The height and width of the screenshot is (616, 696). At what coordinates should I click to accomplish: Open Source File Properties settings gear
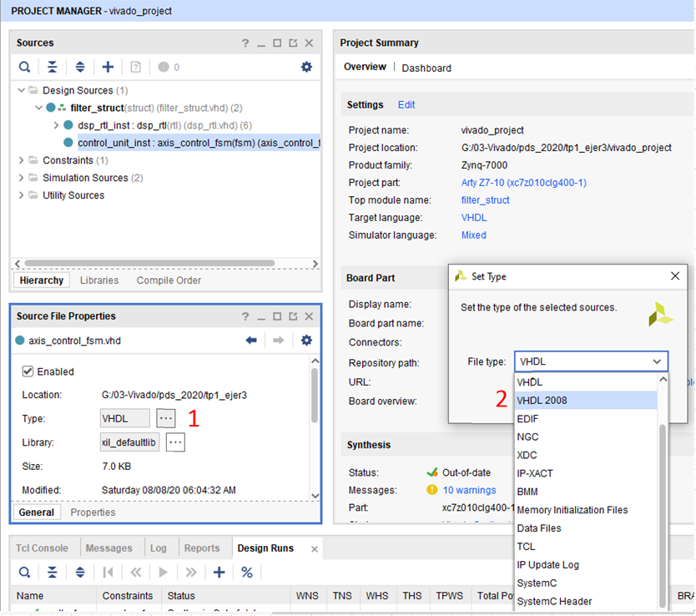306,341
